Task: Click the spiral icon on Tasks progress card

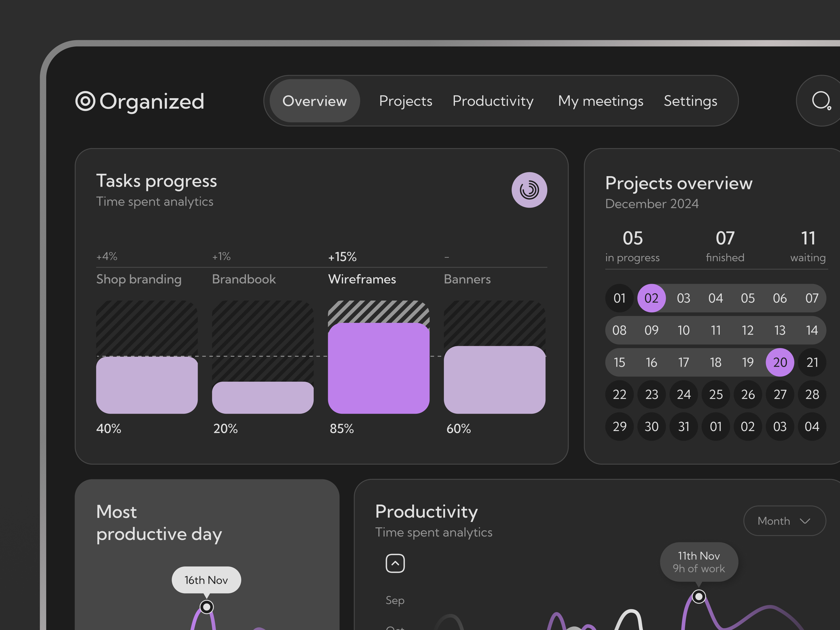Action: 529,190
